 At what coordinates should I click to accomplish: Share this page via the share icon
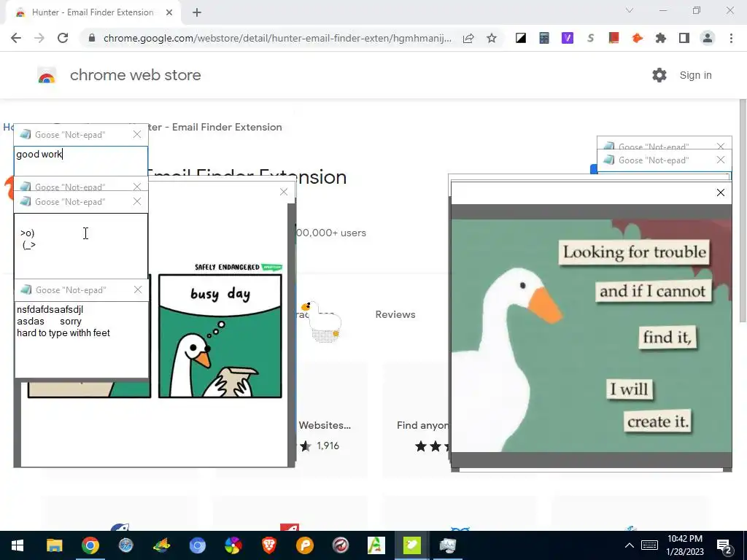point(468,38)
